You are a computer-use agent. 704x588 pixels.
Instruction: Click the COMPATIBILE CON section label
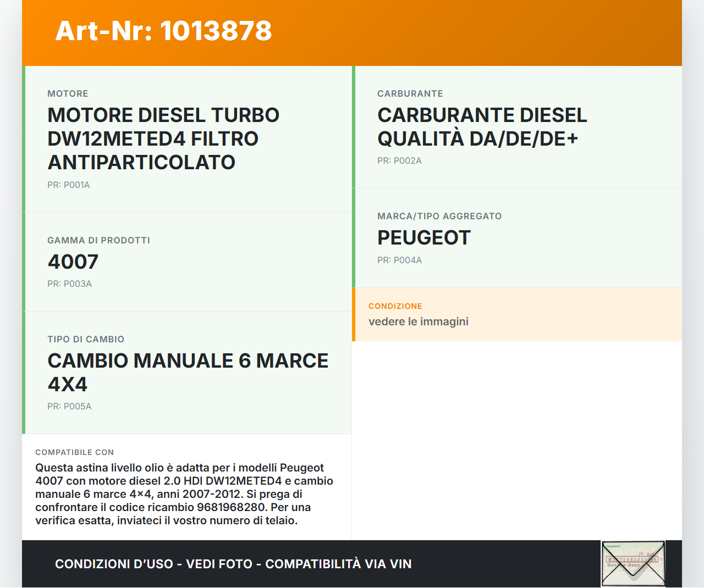point(74,452)
